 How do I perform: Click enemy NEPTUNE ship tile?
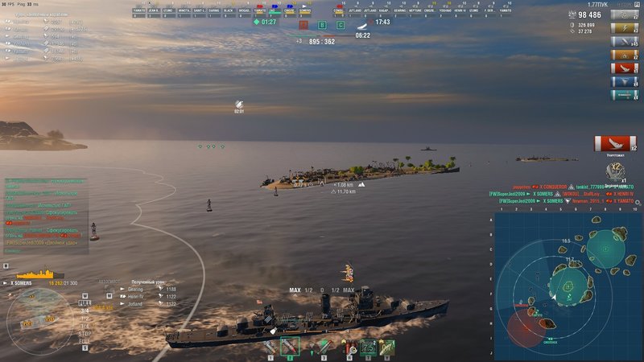click(x=415, y=12)
